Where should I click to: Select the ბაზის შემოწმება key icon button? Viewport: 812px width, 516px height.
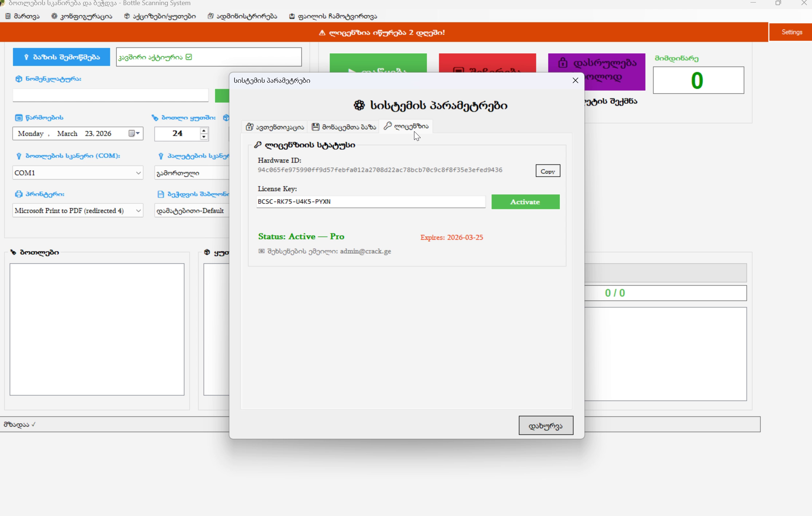[x=26, y=57]
